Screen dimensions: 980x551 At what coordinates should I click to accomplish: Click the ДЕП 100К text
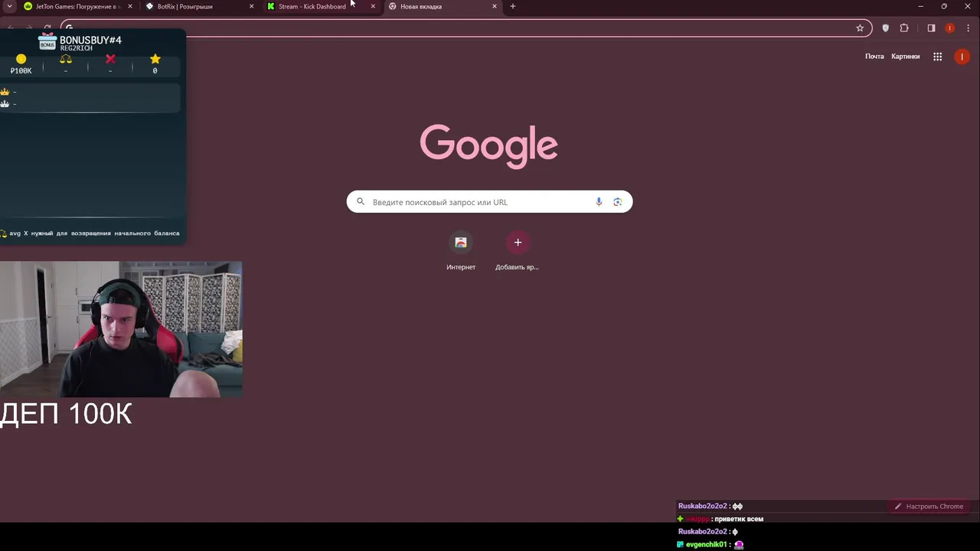pyautogui.click(x=66, y=414)
